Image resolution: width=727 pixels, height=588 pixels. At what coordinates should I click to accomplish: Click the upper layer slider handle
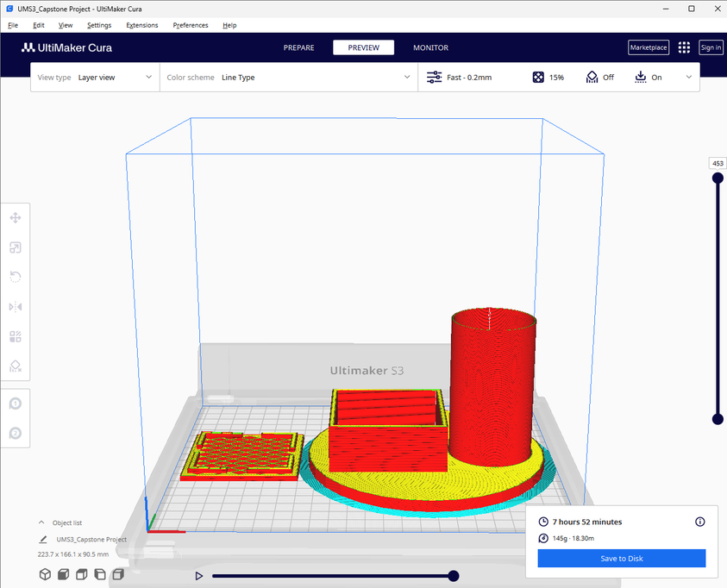[x=718, y=178]
